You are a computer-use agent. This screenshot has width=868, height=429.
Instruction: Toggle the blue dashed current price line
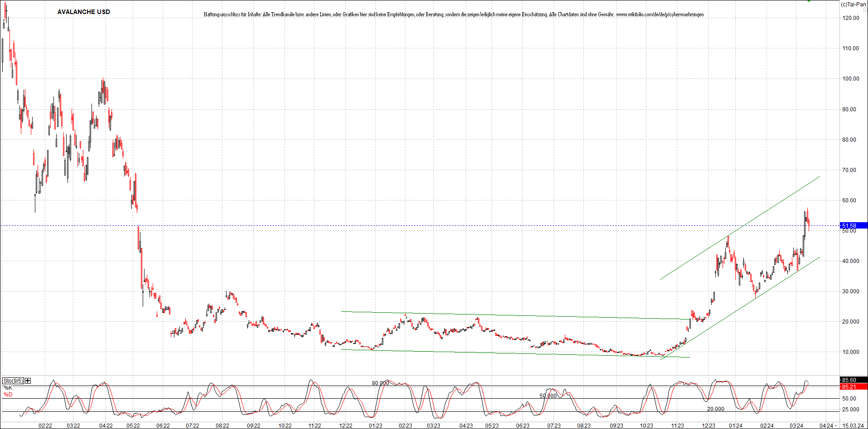click(x=430, y=225)
